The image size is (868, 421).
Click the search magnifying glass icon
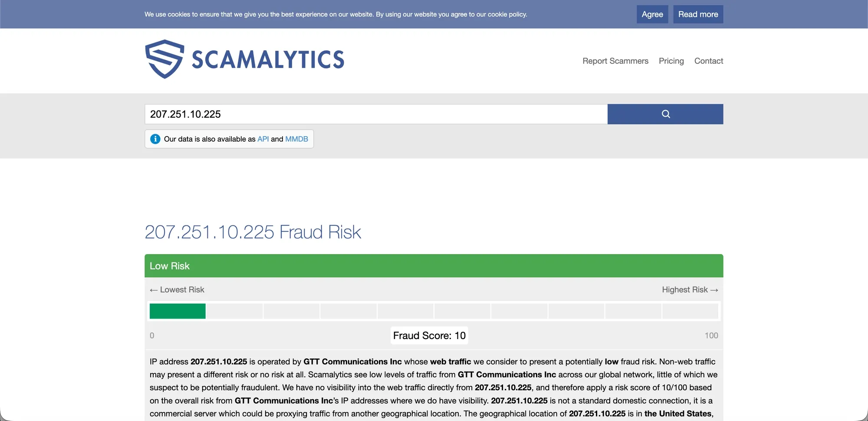click(665, 114)
